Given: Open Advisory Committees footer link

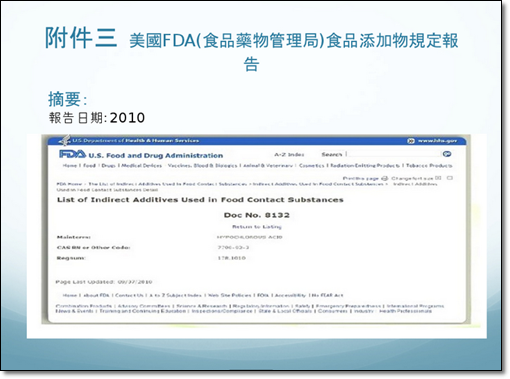Looking at the screenshot, I should 144,306.
